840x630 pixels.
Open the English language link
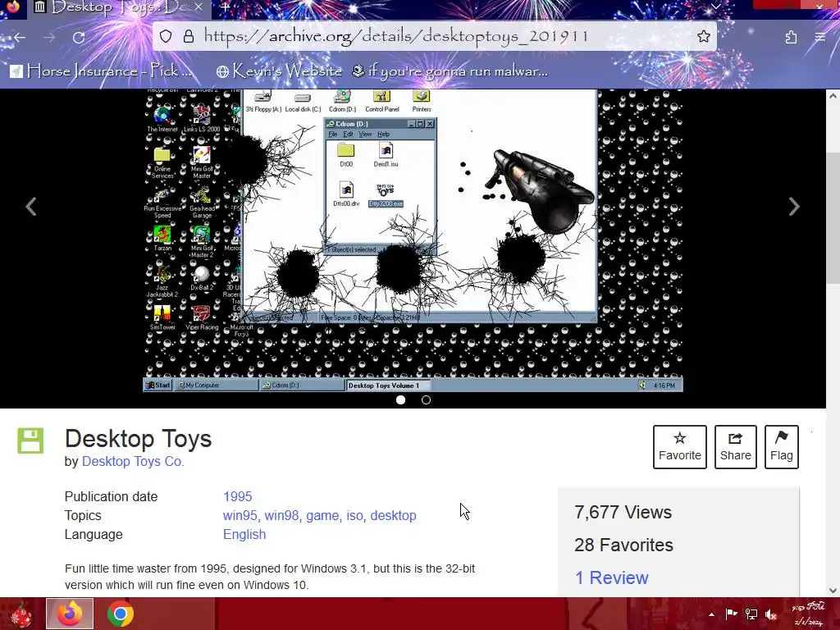click(244, 534)
